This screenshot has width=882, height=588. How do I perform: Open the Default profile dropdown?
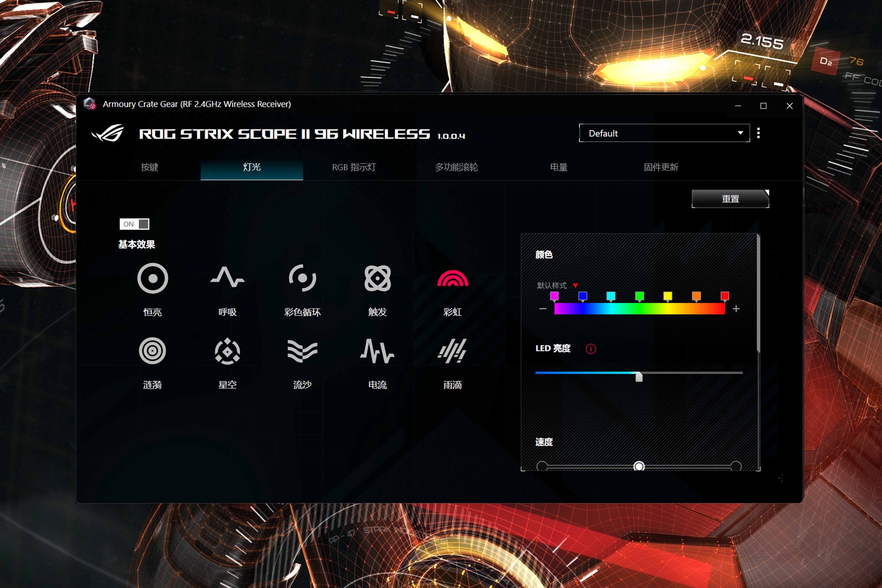pos(664,133)
